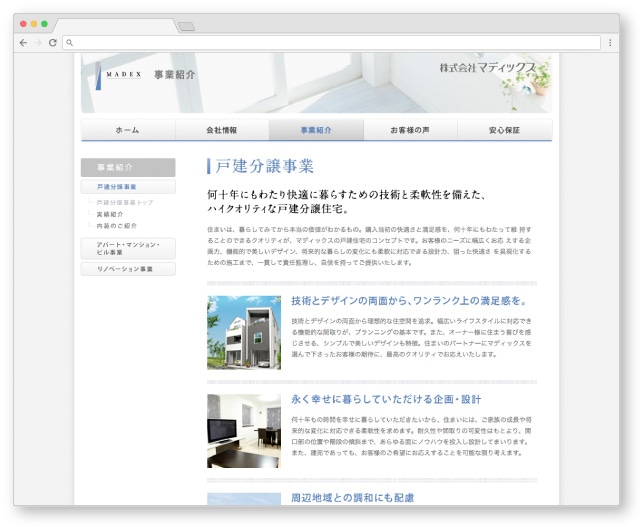Click the MADEX logo in header
640x527 pixels.
[124, 74]
